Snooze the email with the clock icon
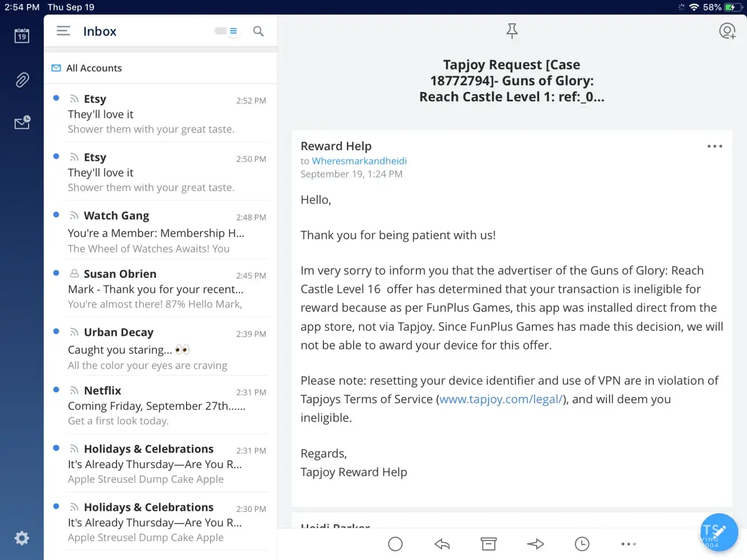Image resolution: width=747 pixels, height=560 pixels. coord(582,544)
